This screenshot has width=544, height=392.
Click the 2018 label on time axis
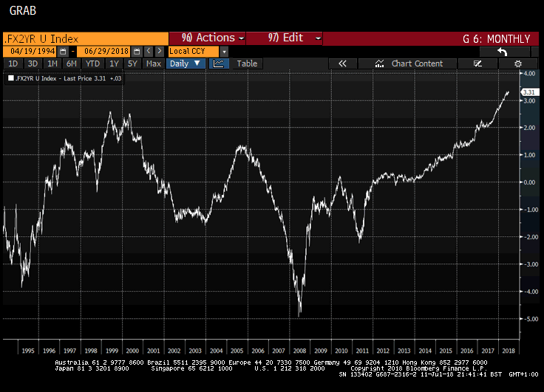click(509, 351)
